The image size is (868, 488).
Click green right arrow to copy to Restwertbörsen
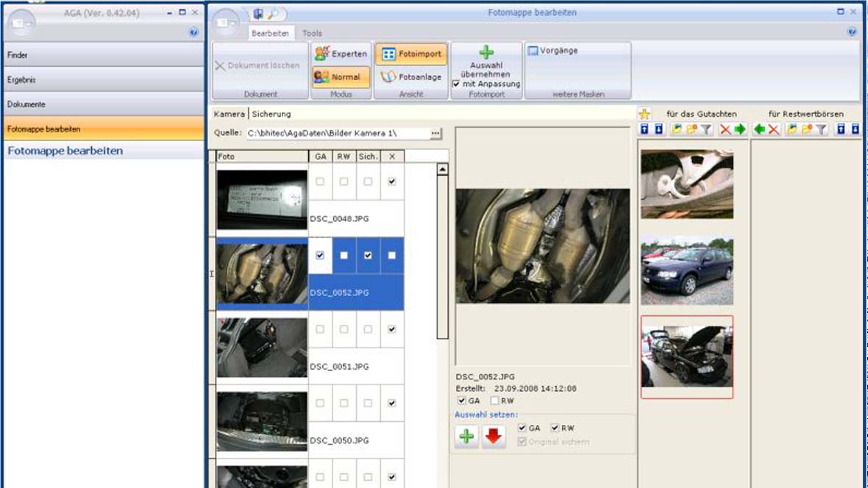[x=740, y=129]
